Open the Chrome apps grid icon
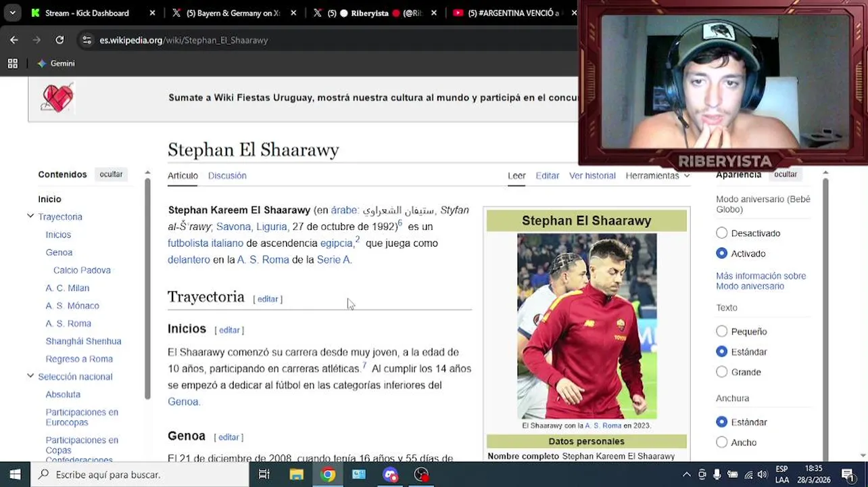The image size is (868, 487). point(12,64)
